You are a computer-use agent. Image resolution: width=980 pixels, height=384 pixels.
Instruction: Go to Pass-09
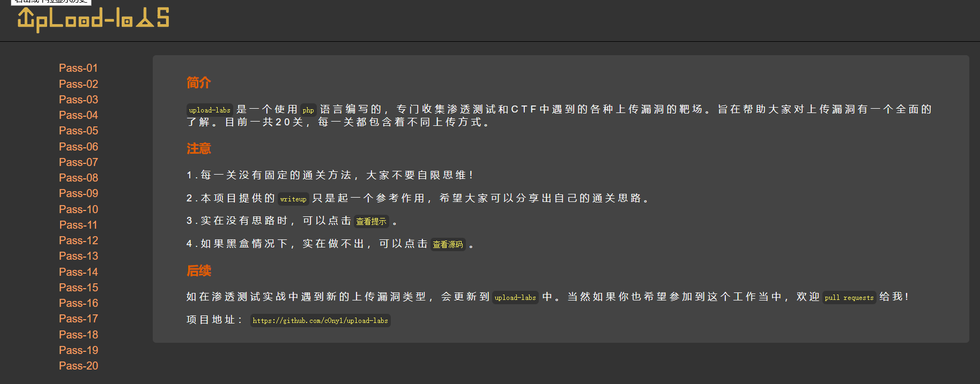pyautogui.click(x=78, y=193)
